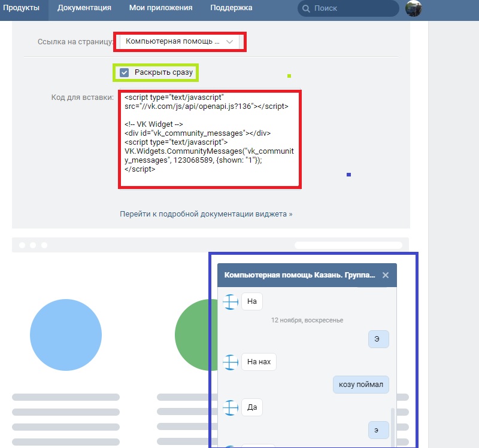Click the 'козу поймал' message bubble

[x=361, y=385]
